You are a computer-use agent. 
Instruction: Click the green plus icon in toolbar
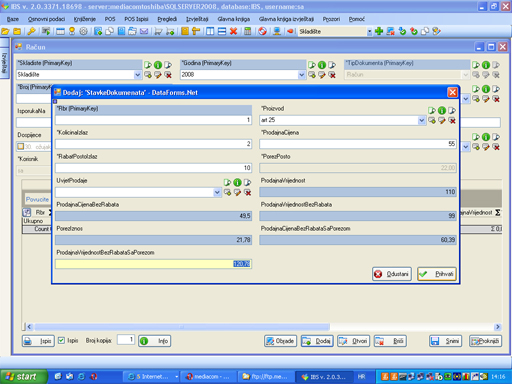tap(379, 31)
